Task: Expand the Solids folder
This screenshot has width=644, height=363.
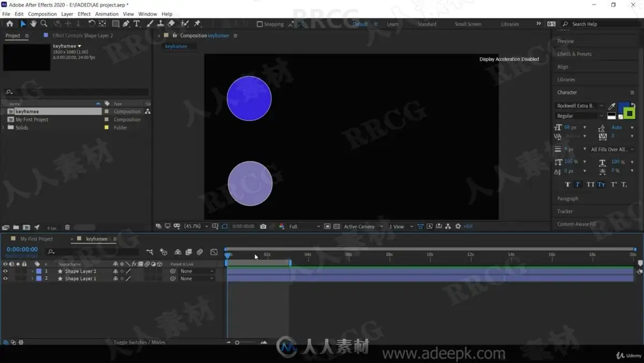Action: (4, 128)
